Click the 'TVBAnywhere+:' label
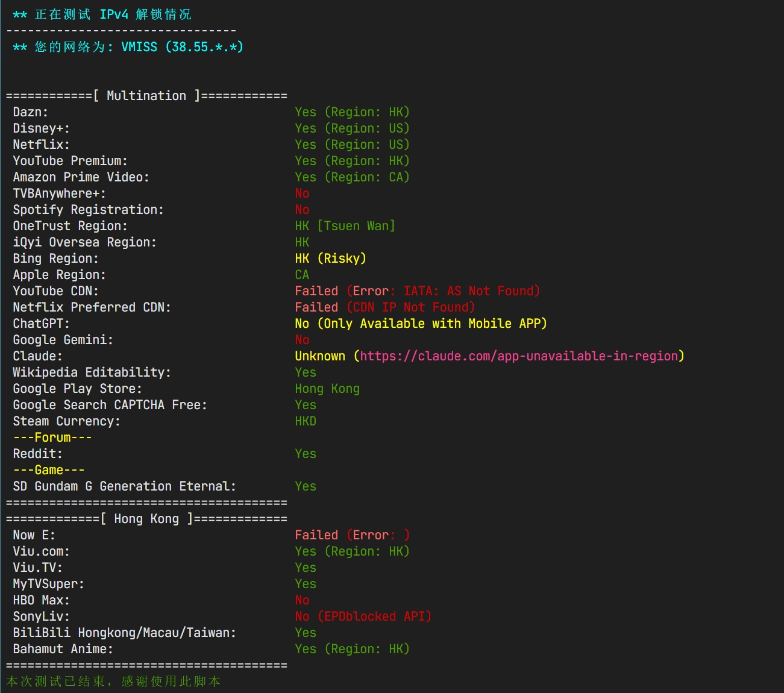784x693 pixels. (59, 193)
